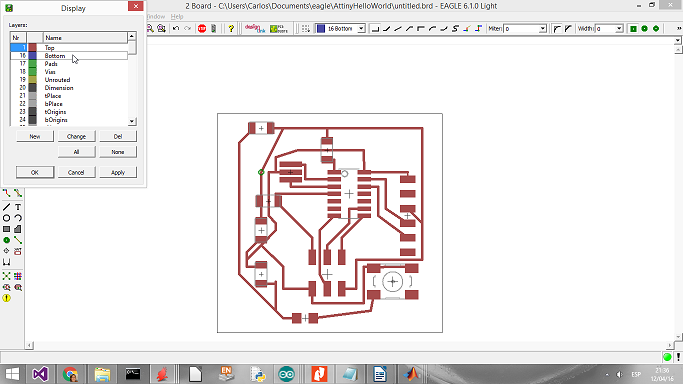Click the Go traffic-light icon
Image resolution: width=683 pixels, height=384 pixels.
click(x=213, y=28)
